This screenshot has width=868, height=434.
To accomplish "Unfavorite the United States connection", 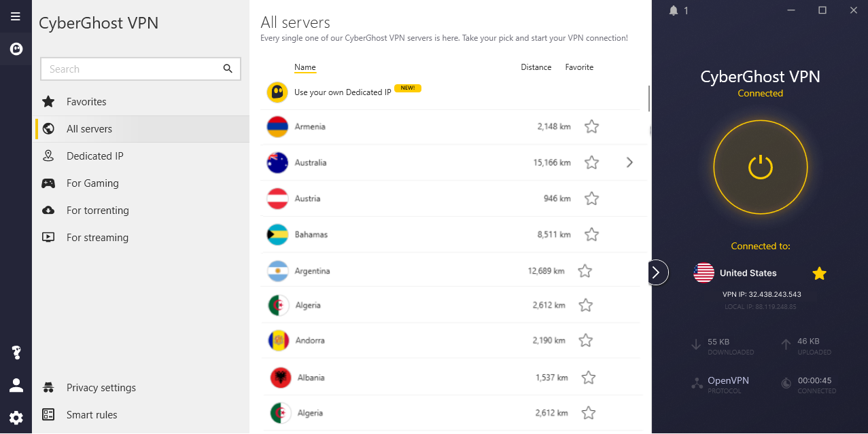I will coord(819,273).
